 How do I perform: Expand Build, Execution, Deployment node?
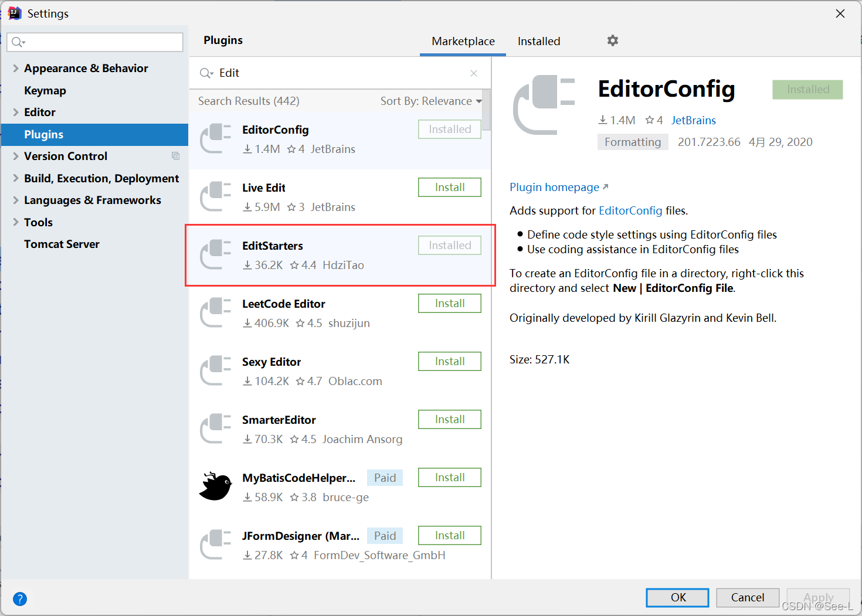[16, 178]
